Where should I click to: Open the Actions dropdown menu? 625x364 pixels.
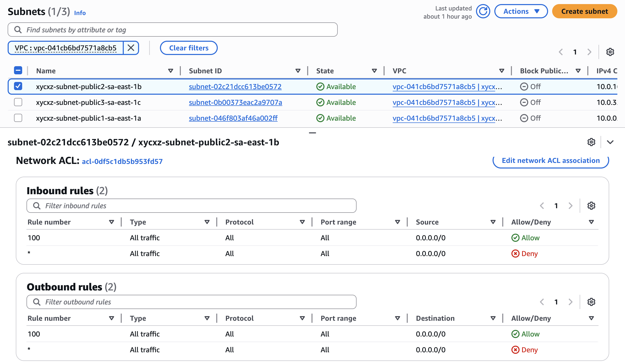tap(521, 11)
